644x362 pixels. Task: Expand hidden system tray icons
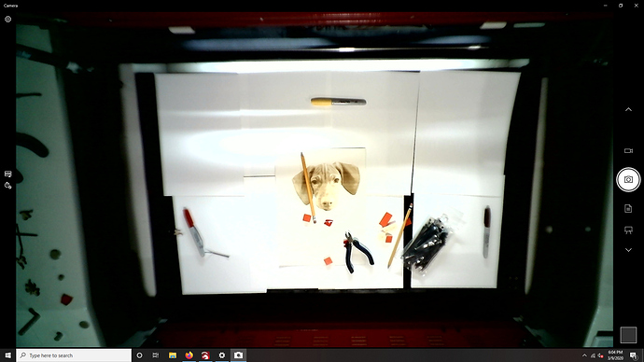[584, 355]
